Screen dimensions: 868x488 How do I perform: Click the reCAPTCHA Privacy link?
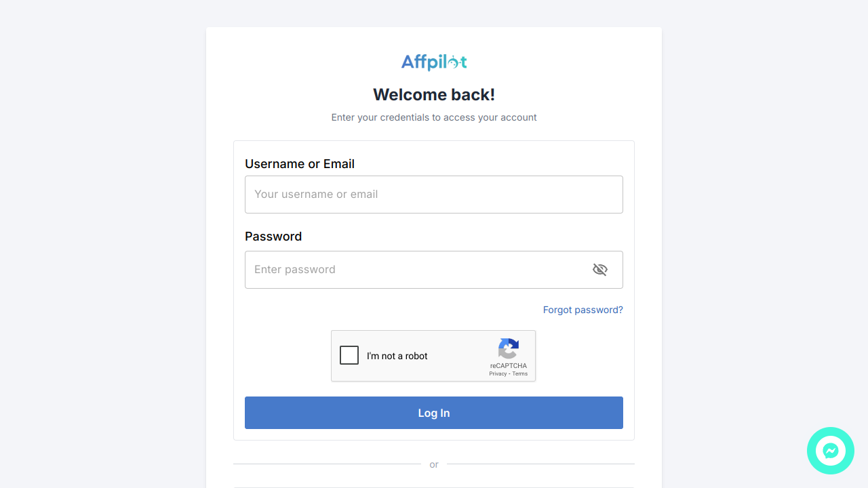click(499, 373)
